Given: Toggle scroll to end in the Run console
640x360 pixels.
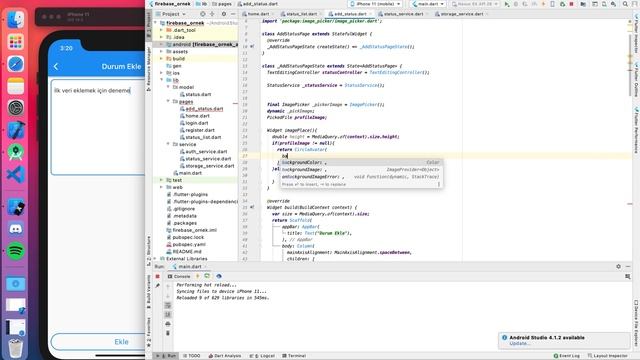Looking at the screenshot, I should (168, 315).
